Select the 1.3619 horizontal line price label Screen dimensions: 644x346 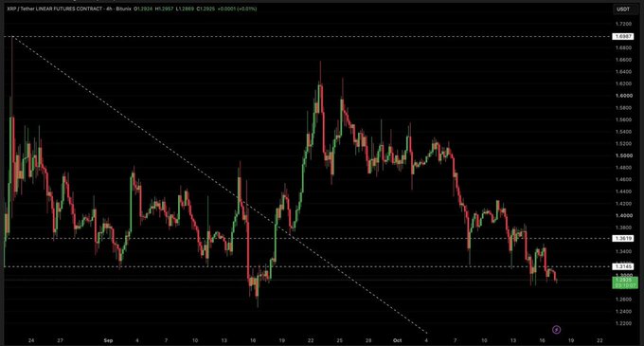[623, 238]
